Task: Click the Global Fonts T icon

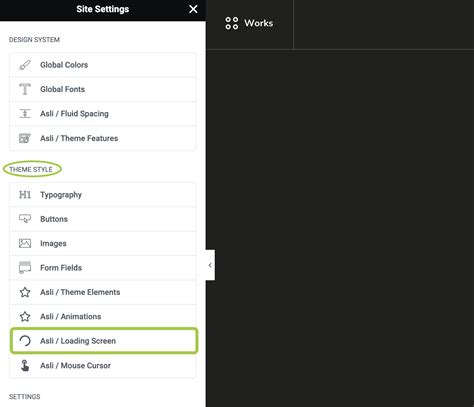Action: [x=25, y=89]
